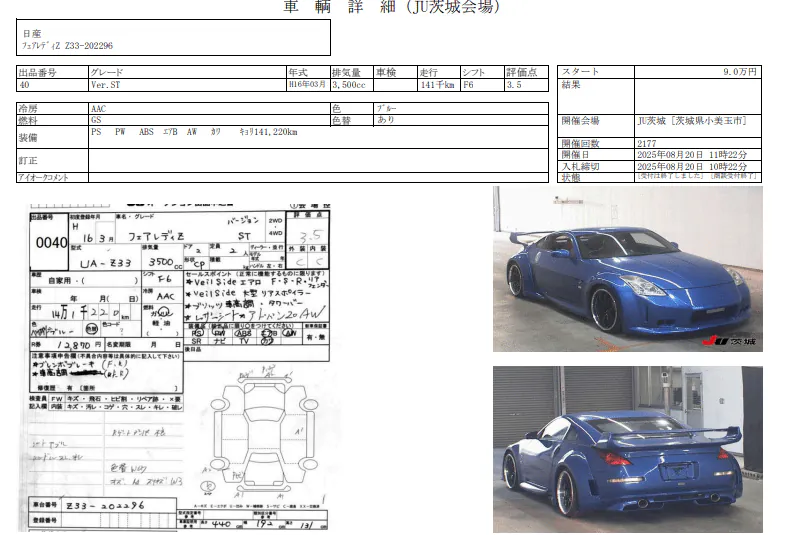
Task: Click the アイオークコメント row label
Action: click(x=43, y=177)
